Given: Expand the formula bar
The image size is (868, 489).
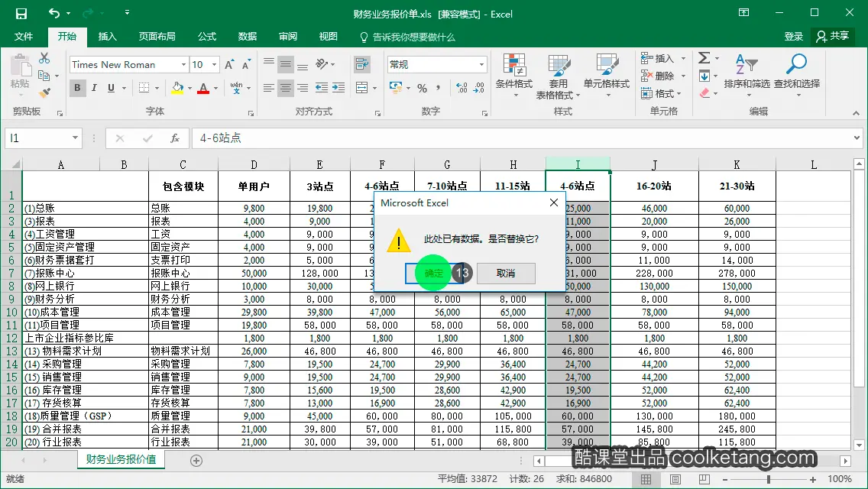Looking at the screenshot, I should pos(857,138).
